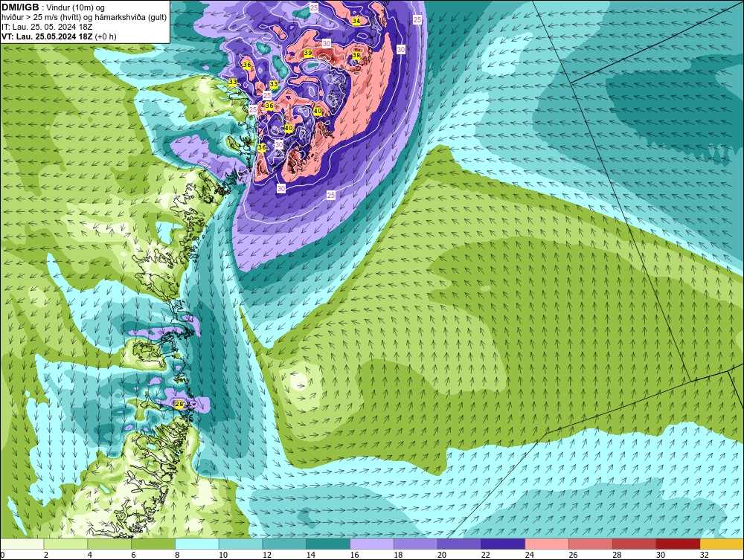The width and height of the screenshot is (744, 560).
Task: Select the 14–16 m/s dark teal legend swatch
Action: point(328,544)
